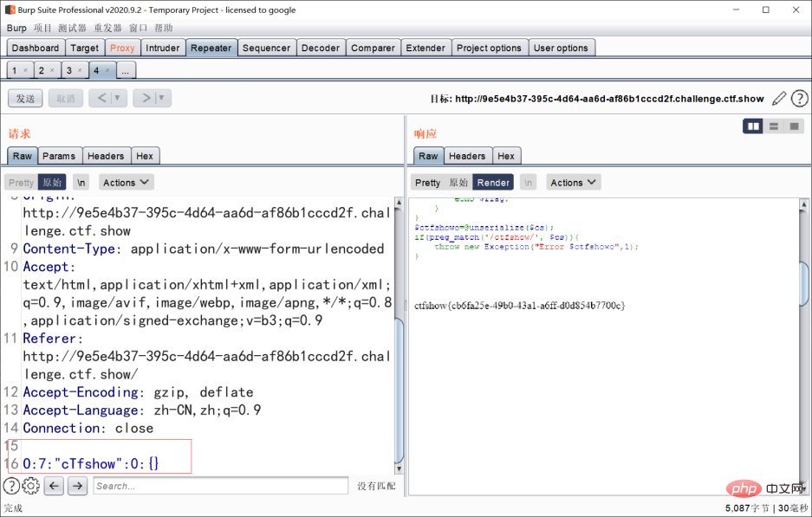The image size is (812, 517).
Task: Click previous match arrow in search bar
Action: pyautogui.click(x=55, y=486)
